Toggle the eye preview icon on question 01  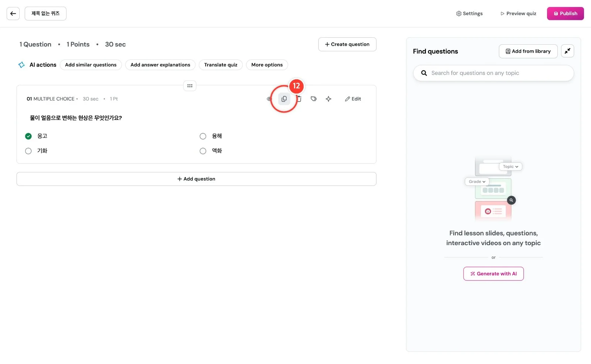coord(269,99)
